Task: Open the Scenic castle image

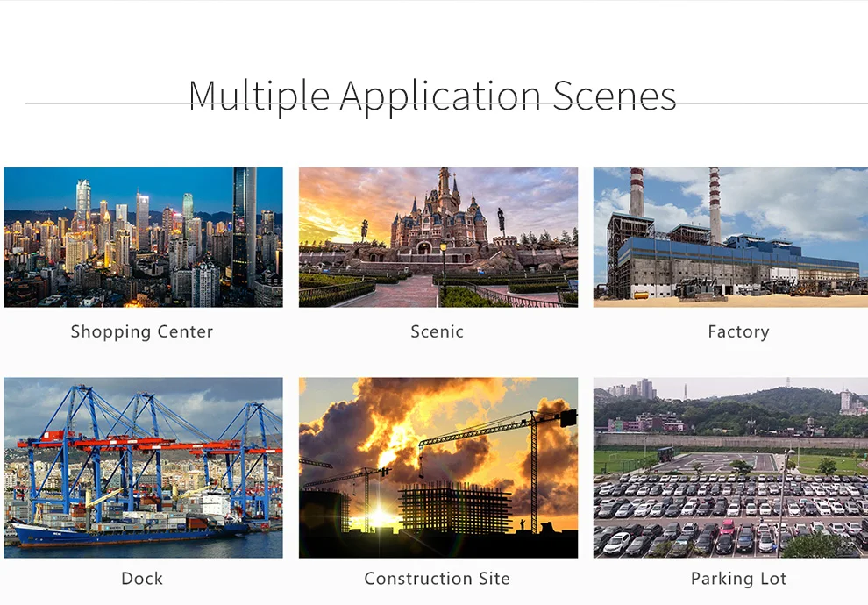Action: point(438,238)
